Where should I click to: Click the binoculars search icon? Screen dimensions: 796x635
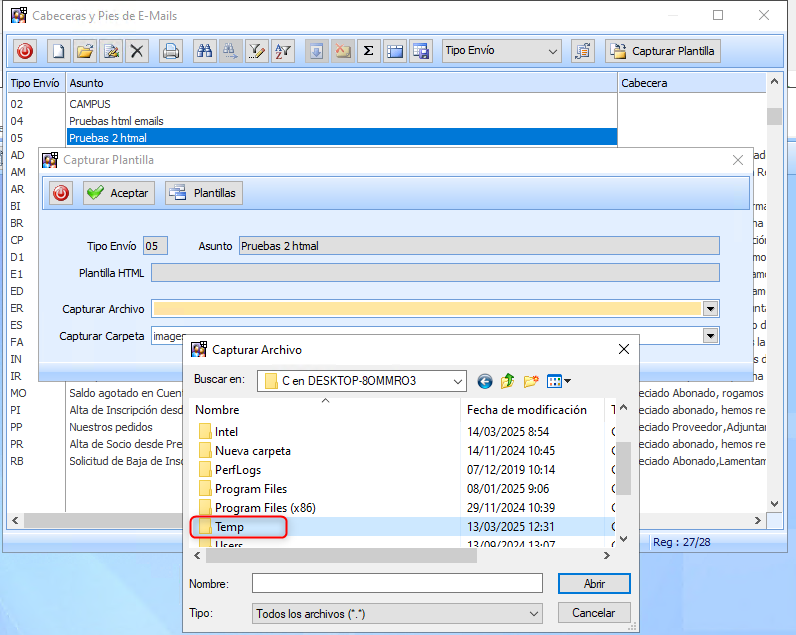coord(204,51)
